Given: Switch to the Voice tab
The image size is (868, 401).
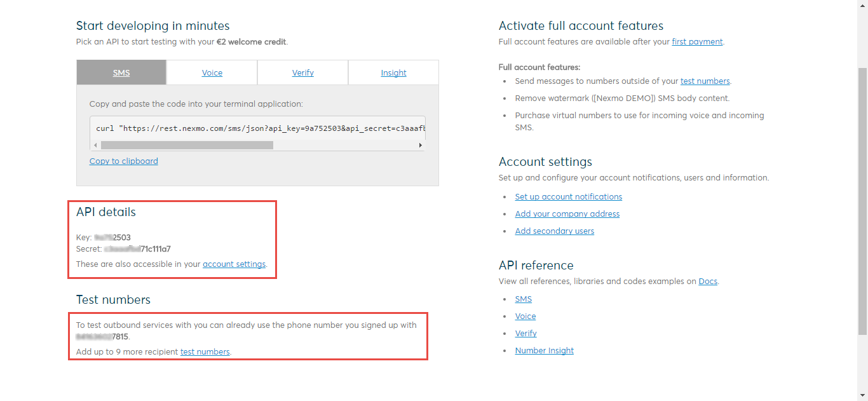Looking at the screenshot, I should (x=212, y=72).
